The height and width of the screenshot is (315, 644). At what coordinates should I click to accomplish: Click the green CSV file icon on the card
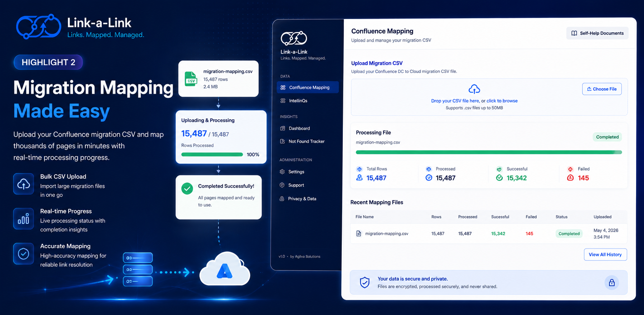[x=191, y=79]
